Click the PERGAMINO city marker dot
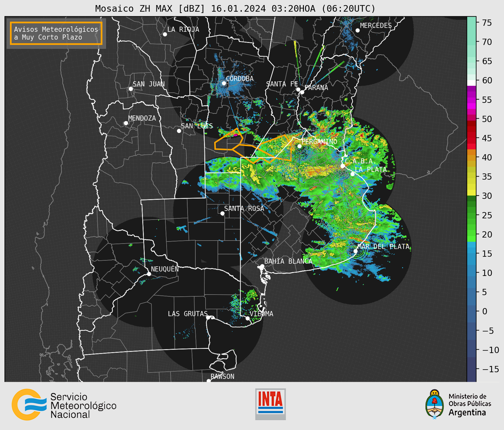The height and width of the screenshot is (430, 504). 299,146
